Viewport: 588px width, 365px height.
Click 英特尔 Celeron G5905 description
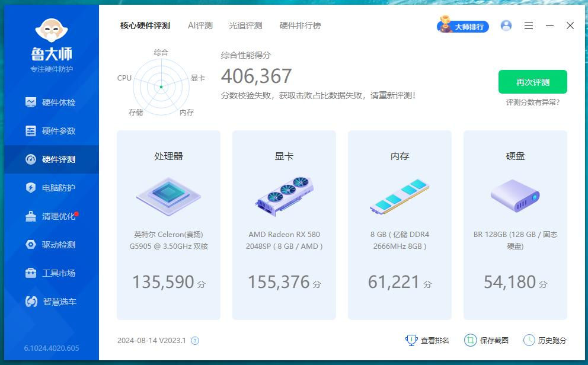pos(168,240)
